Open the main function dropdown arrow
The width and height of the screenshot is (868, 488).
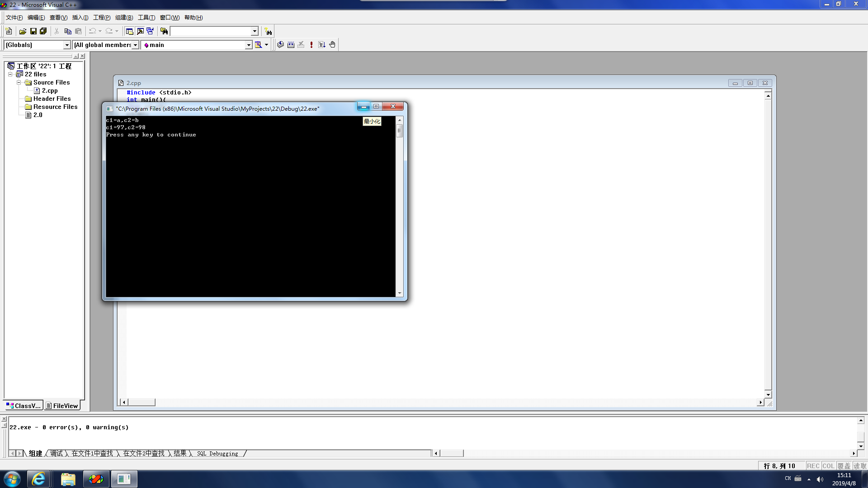pos(248,45)
